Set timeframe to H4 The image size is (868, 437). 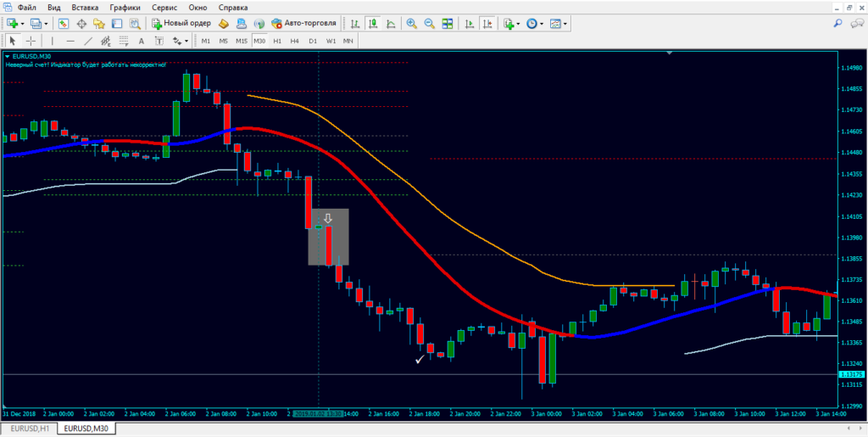pyautogui.click(x=294, y=40)
